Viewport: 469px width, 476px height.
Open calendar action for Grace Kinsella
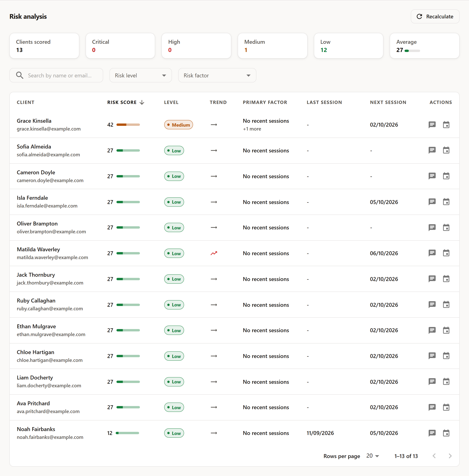point(446,125)
